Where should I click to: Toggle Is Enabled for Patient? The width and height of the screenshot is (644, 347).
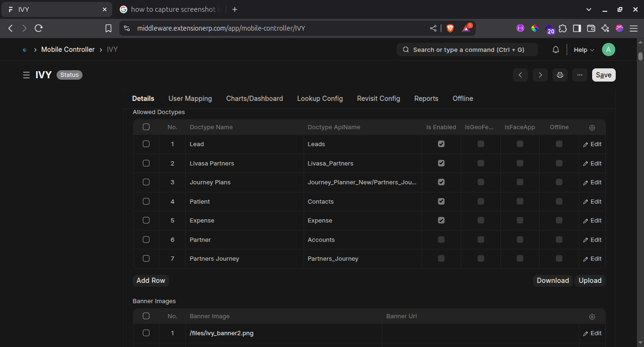coord(441,201)
